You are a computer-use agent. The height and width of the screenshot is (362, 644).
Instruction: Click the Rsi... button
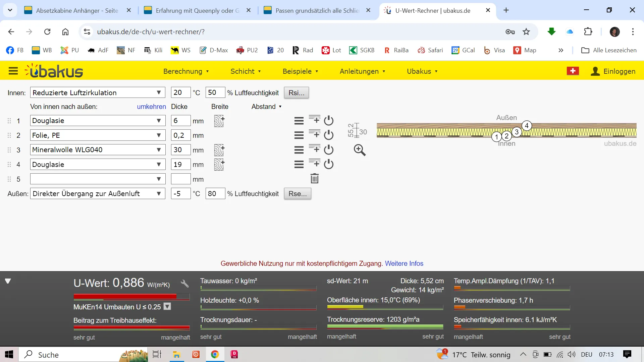[x=296, y=93]
